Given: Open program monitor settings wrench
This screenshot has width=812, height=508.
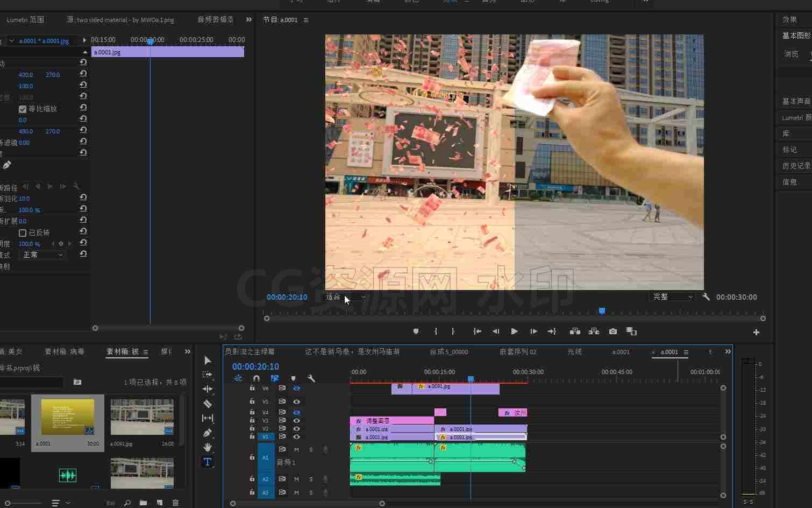Looking at the screenshot, I should pyautogui.click(x=706, y=297).
